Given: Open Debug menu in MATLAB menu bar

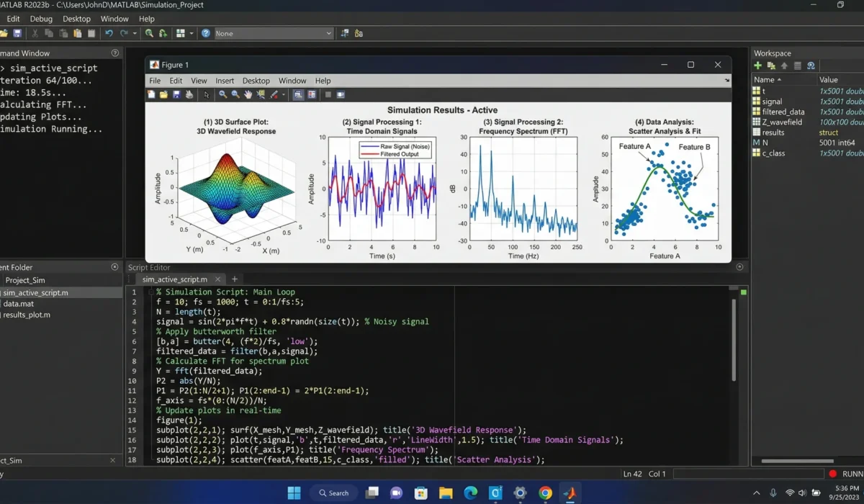Looking at the screenshot, I should 41,19.
